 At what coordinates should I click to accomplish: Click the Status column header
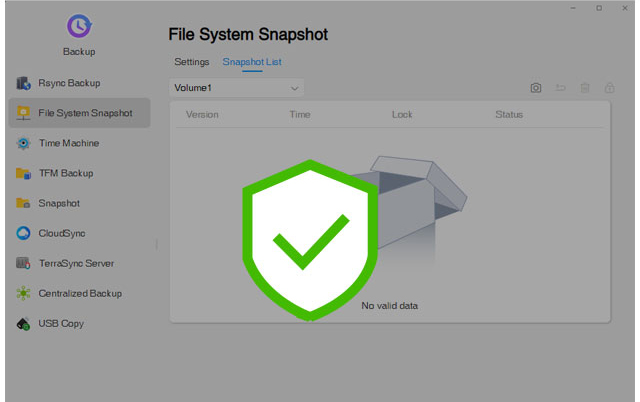(509, 115)
